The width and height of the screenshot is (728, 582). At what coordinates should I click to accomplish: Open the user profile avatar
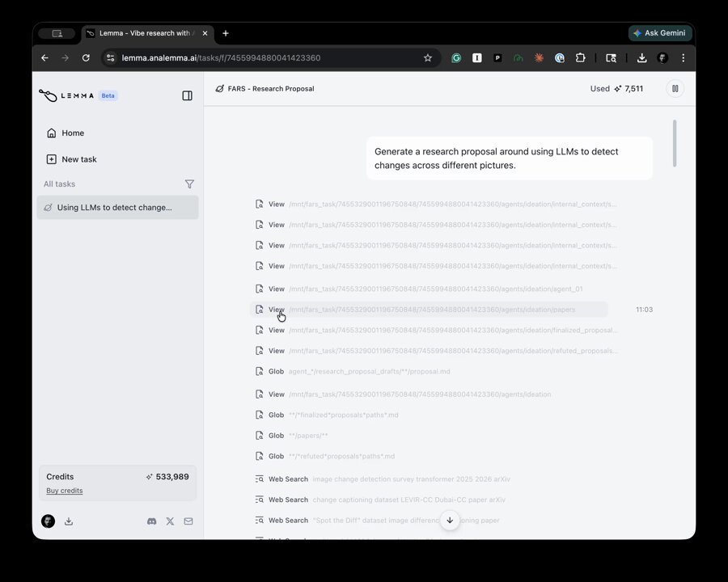point(49,521)
